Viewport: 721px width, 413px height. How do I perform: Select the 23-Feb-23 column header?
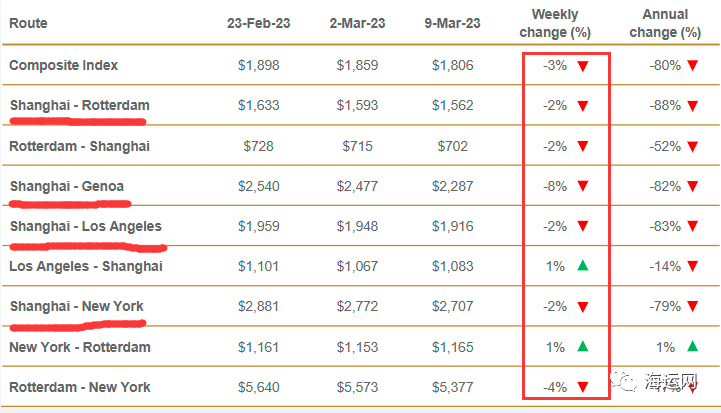coord(260,23)
